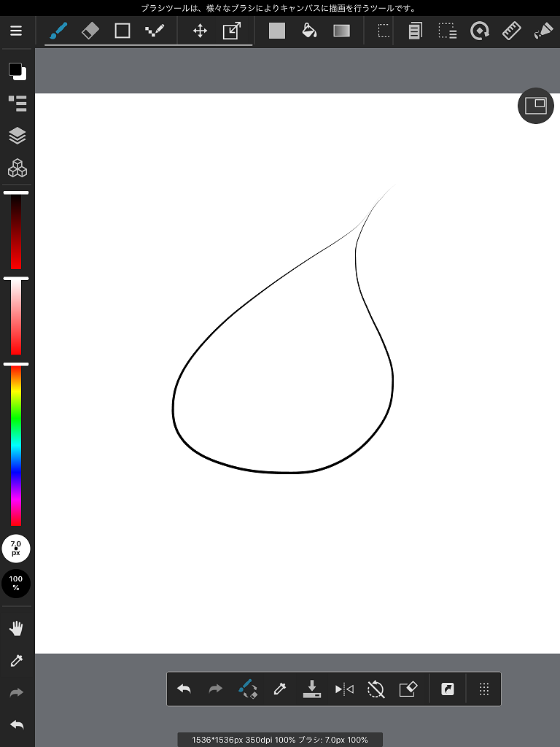560x747 pixels.
Task: Select the Hand pan tool
Action: [x=16, y=628]
